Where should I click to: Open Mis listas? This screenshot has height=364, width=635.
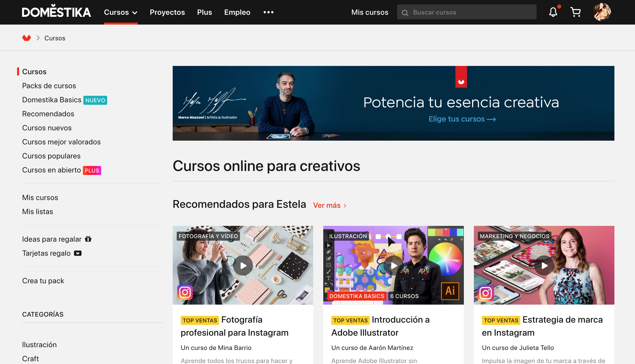pyautogui.click(x=37, y=212)
